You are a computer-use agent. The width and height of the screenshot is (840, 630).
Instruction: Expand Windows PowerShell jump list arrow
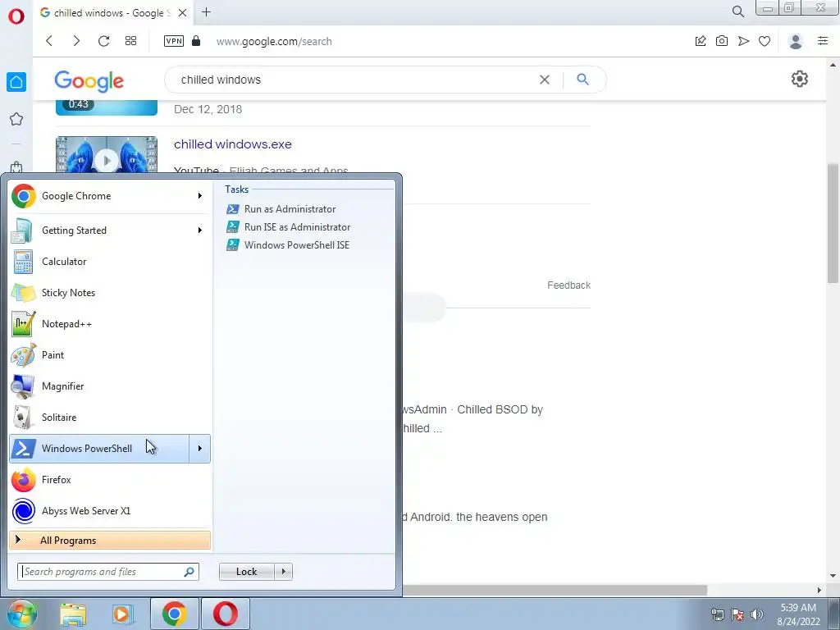[200, 449]
